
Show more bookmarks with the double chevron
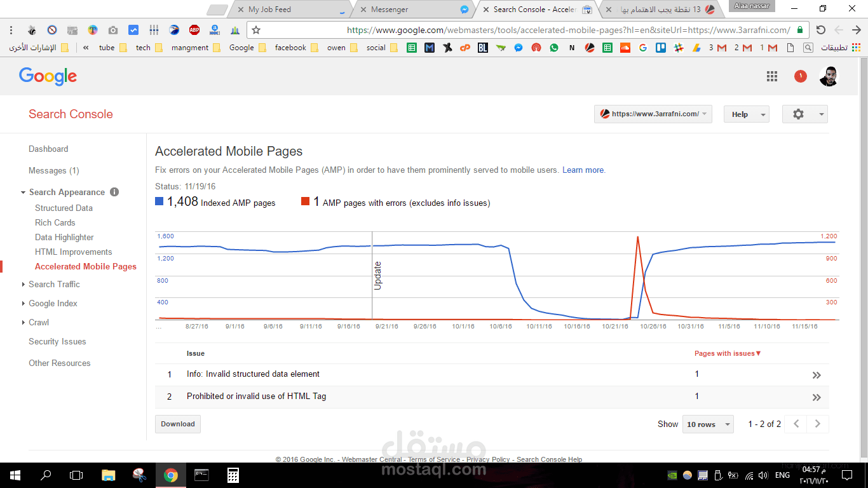pos(86,48)
